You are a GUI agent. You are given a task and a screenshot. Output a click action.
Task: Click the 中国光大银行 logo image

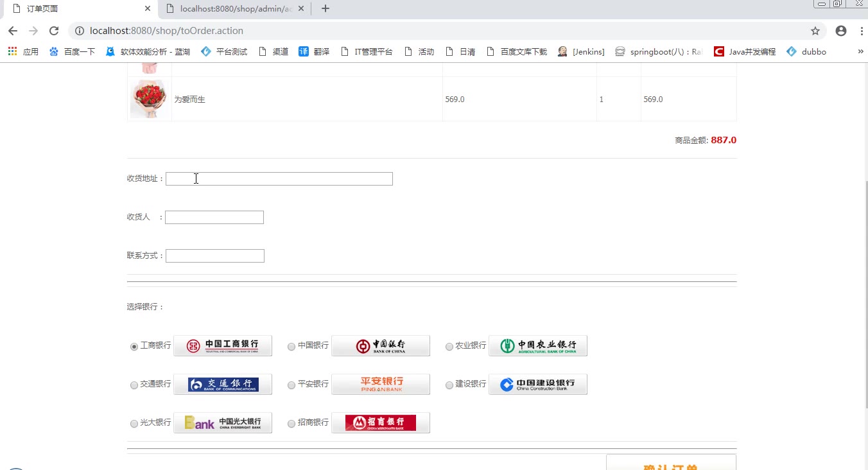(223, 422)
